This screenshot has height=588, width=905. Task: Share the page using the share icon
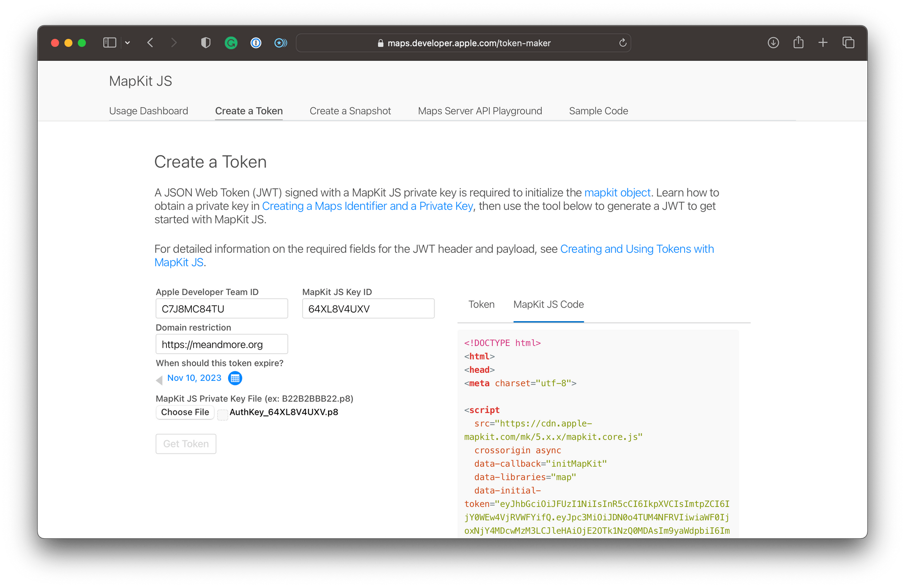(x=798, y=43)
